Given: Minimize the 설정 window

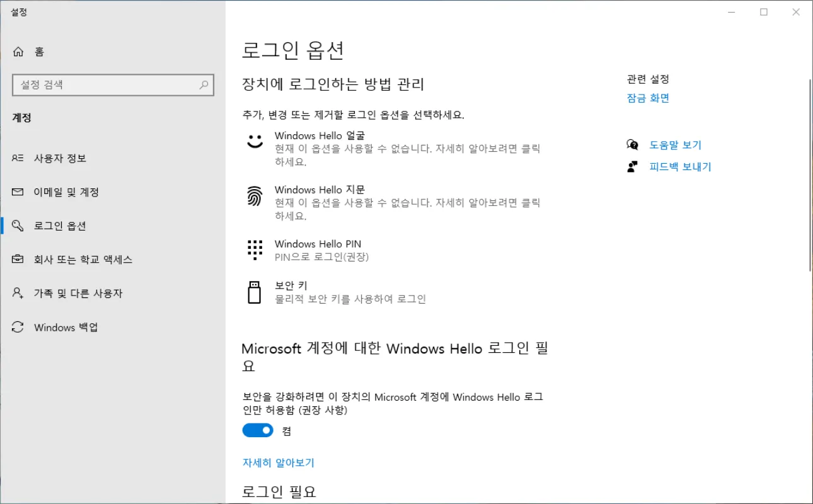Looking at the screenshot, I should (731, 12).
